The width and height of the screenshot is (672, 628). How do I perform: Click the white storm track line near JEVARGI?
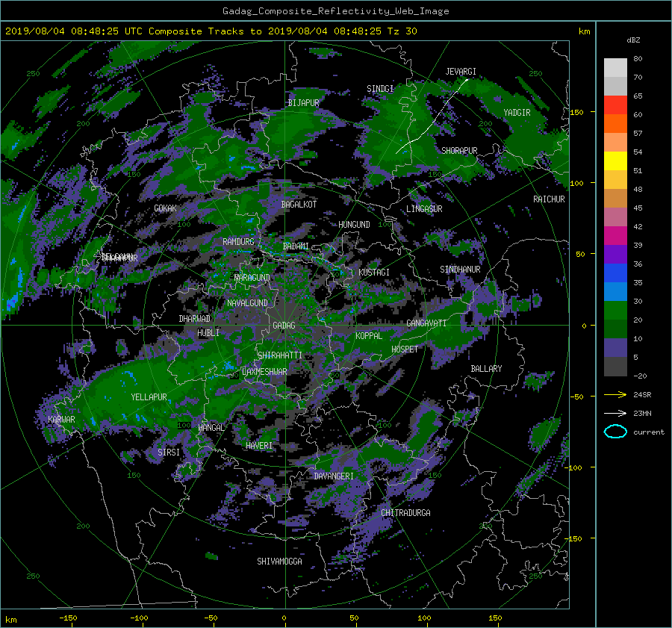pos(433,121)
